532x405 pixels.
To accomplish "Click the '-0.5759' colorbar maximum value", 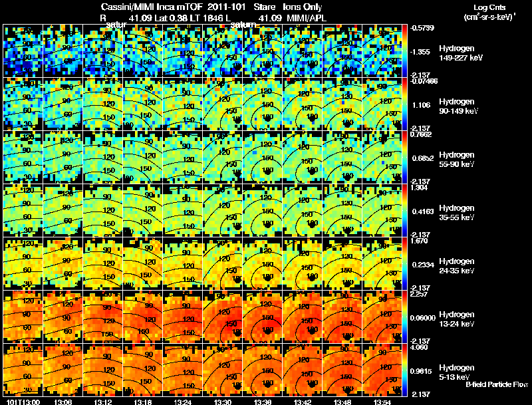I will point(422,28).
